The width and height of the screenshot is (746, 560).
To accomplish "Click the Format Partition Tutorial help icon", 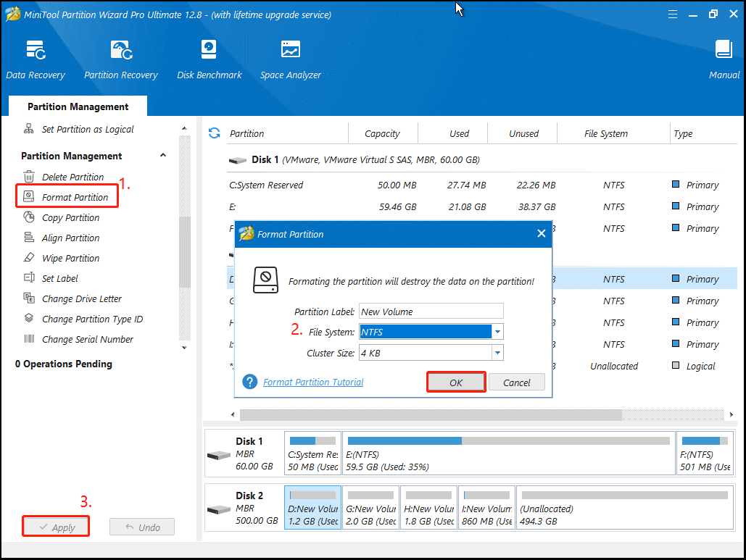I will pyautogui.click(x=250, y=382).
